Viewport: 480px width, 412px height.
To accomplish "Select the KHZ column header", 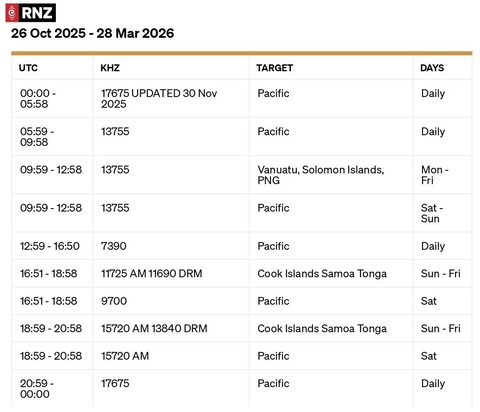I will point(110,68).
